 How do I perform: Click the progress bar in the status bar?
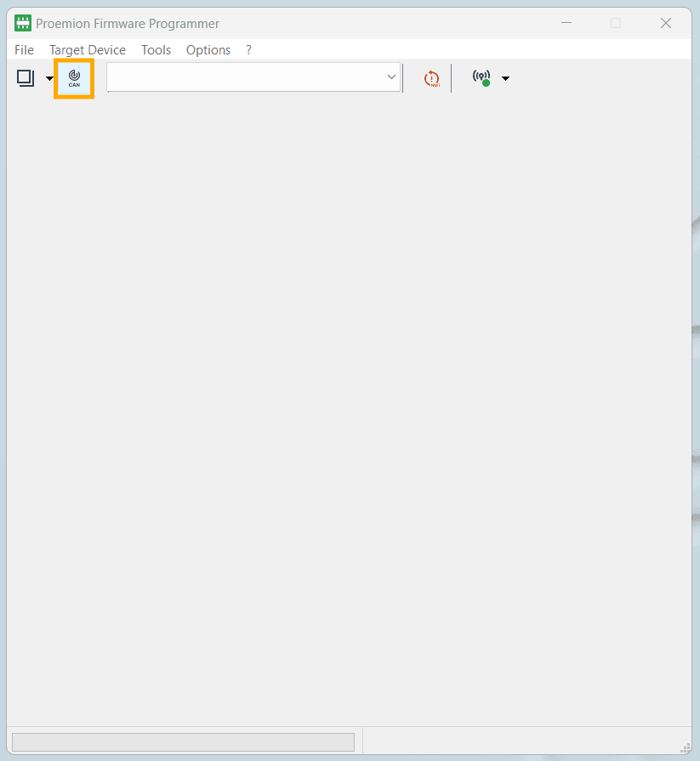pos(183,742)
